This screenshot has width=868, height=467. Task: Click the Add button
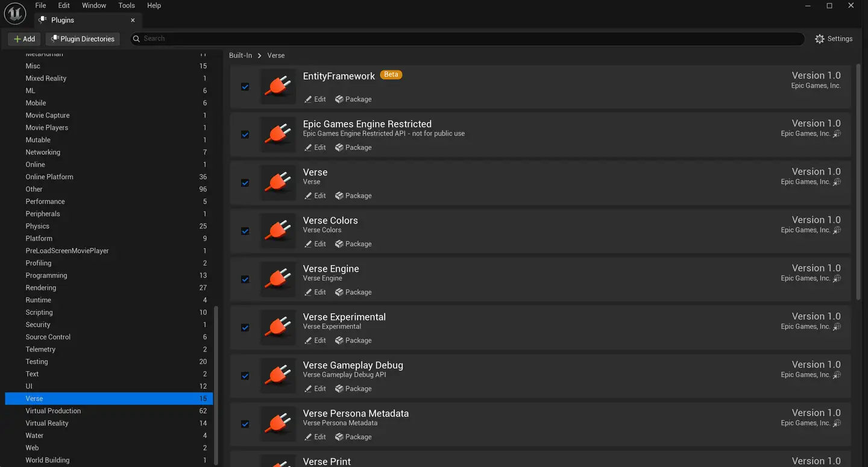[24, 39]
